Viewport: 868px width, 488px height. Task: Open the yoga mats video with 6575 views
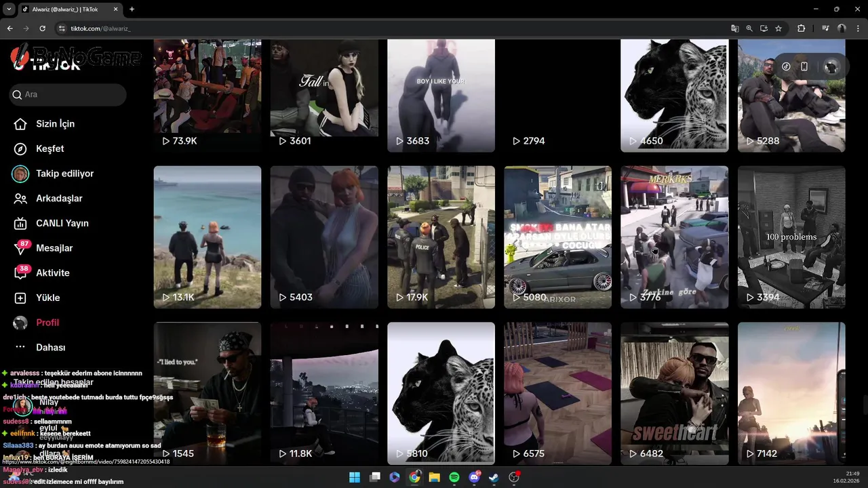[558, 393]
